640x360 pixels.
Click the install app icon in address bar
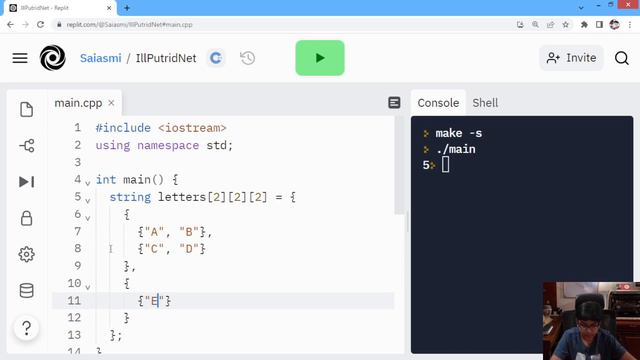pyautogui.click(x=520, y=24)
